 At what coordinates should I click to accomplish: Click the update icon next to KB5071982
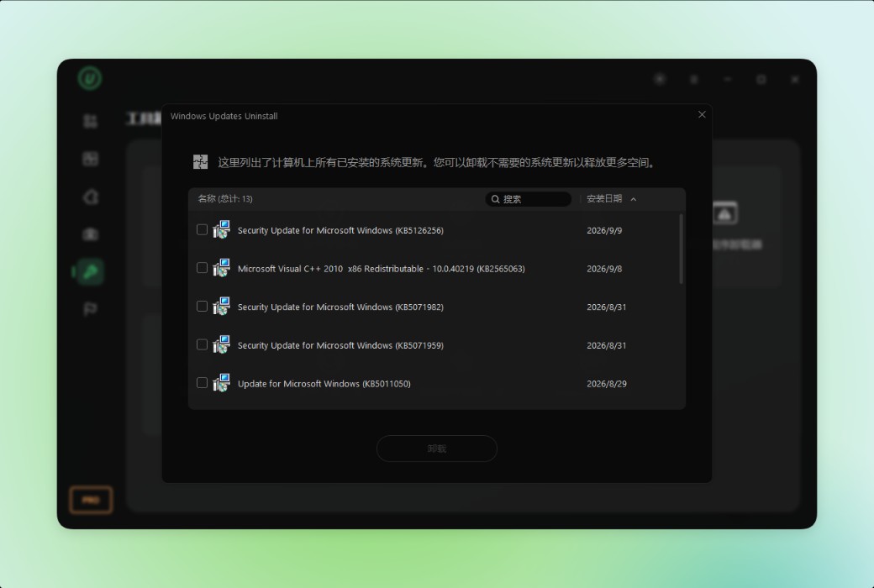[x=221, y=307]
